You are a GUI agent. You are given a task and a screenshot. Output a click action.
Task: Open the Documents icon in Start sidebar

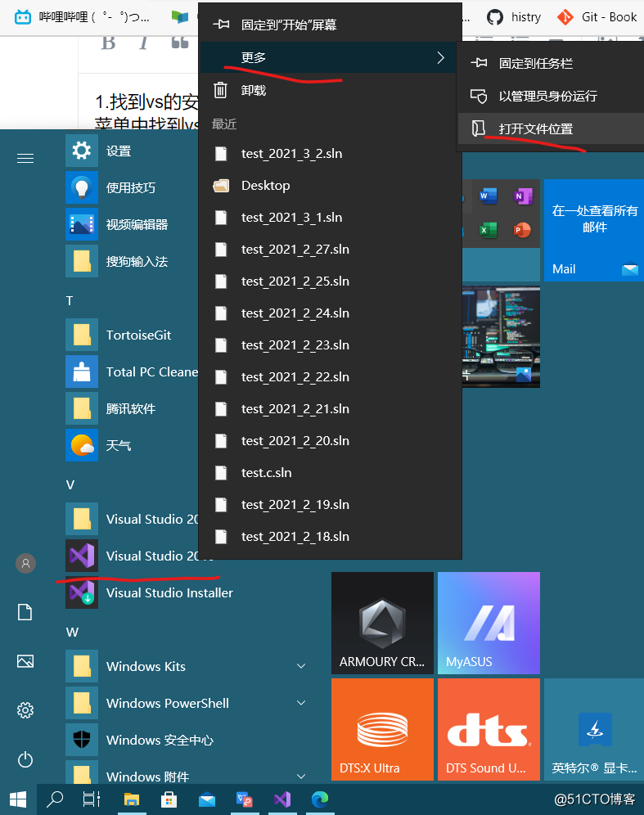25,612
